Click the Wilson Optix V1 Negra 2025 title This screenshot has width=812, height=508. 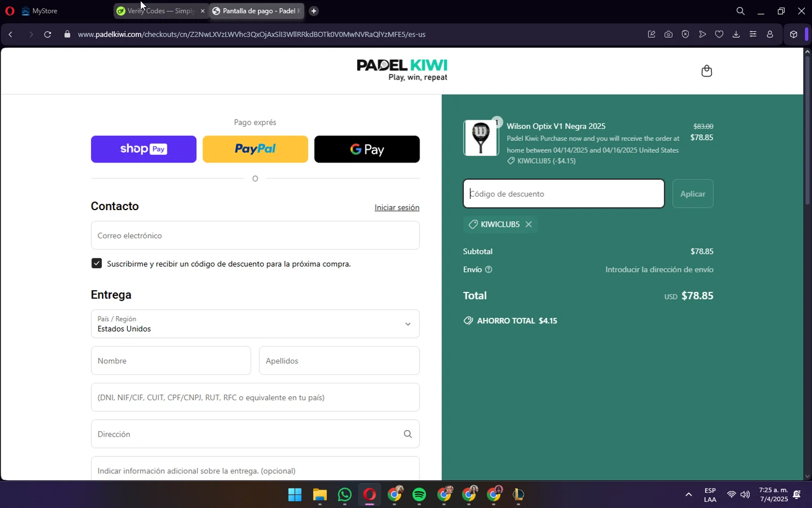point(556,126)
